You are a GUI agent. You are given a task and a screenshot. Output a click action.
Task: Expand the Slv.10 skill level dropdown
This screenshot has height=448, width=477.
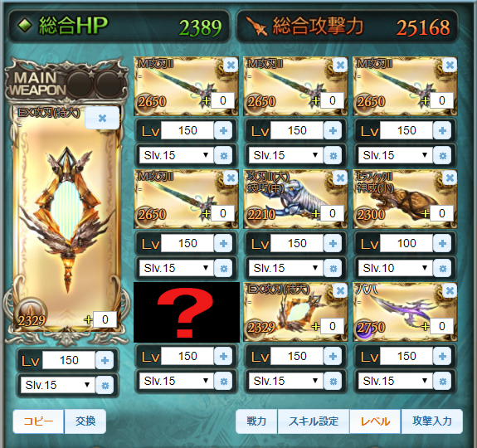click(x=395, y=268)
